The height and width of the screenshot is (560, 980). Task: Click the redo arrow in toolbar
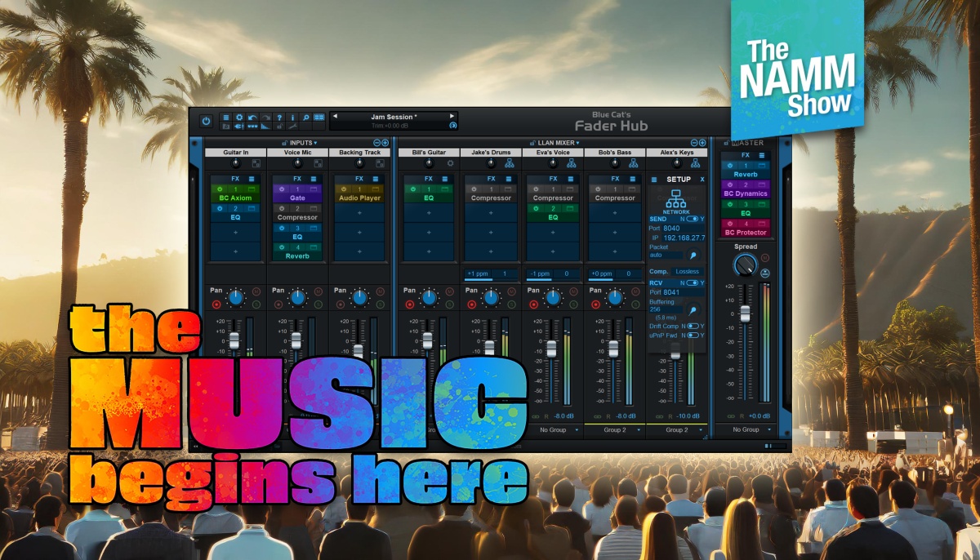(x=265, y=117)
